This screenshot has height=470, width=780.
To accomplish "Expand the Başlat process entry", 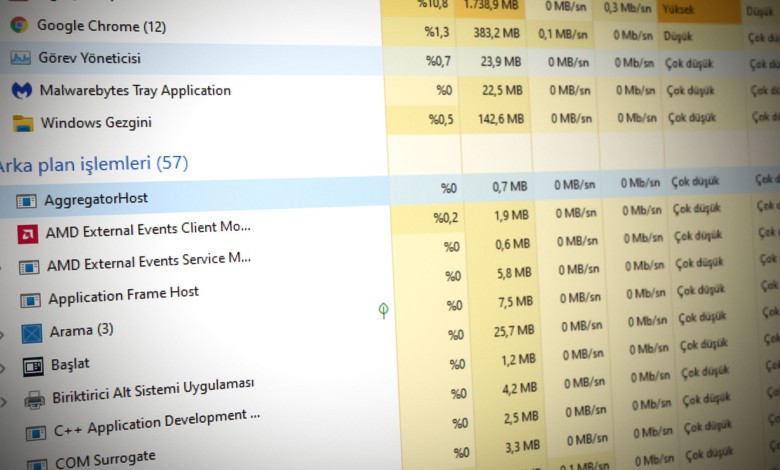I will pos(2,368).
